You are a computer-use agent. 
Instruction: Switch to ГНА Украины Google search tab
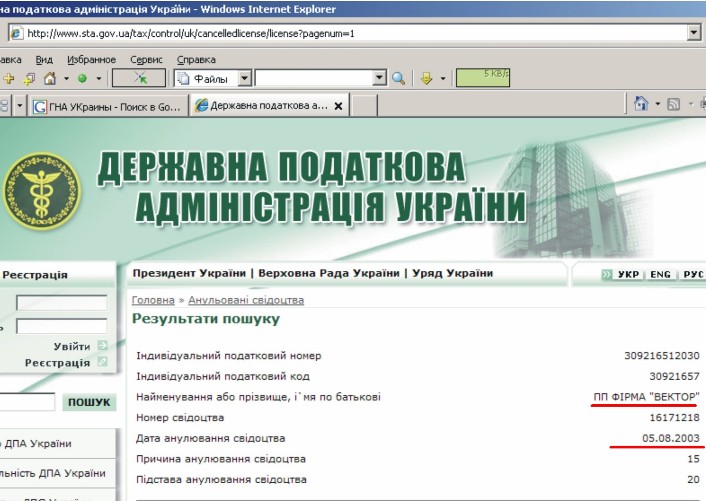coord(108,106)
